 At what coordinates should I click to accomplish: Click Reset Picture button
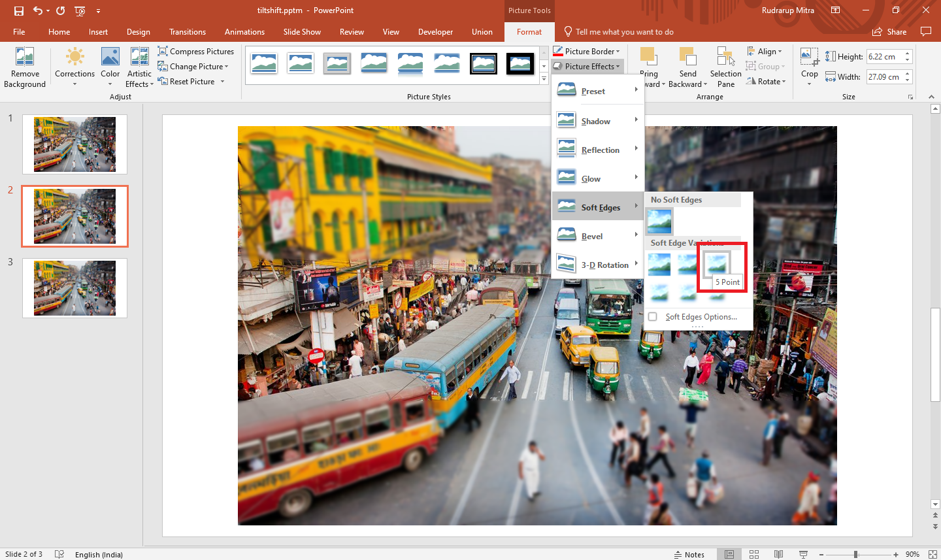187,81
